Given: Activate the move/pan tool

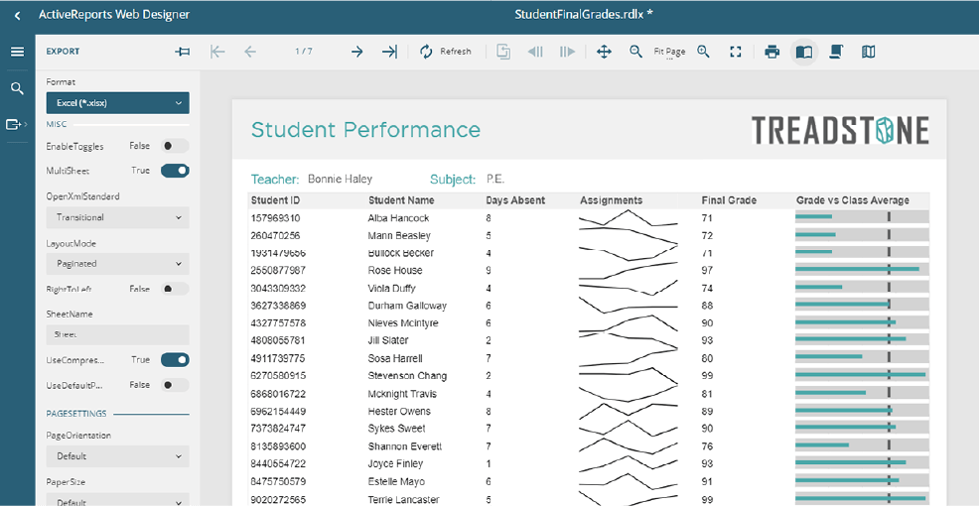Looking at the screenshot, I should coord(604,52).
